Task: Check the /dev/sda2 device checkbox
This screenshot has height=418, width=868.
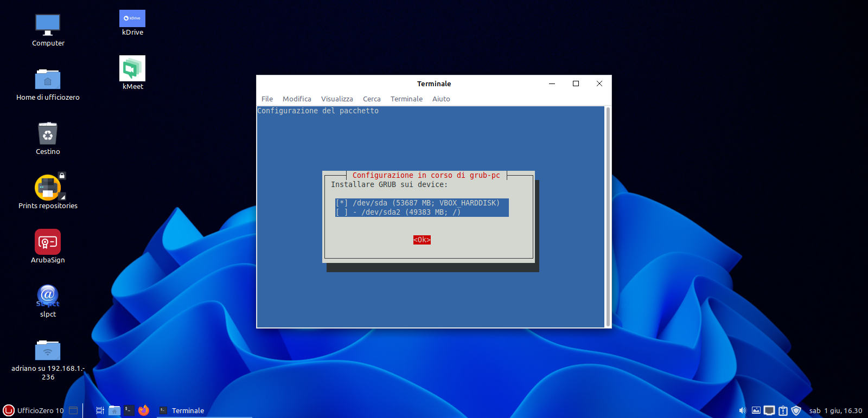Action: [x=342, y=213]
